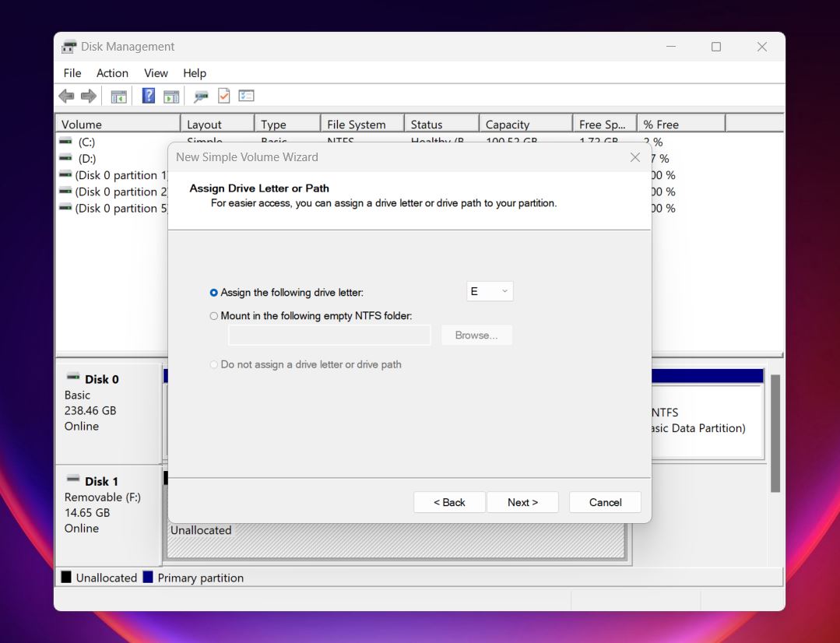
Task: Open Help via the question-mark icon
Action: [x=149, y=96]
